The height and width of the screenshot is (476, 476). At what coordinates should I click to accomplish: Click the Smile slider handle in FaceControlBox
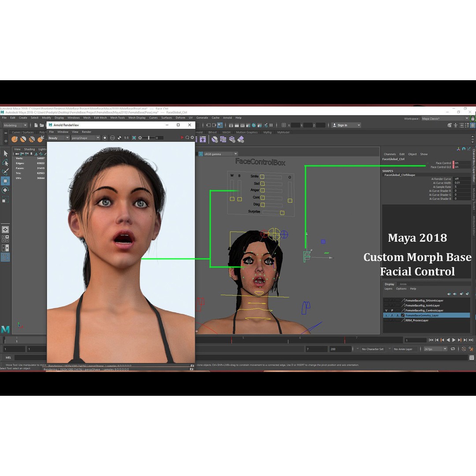coord(262,177)
